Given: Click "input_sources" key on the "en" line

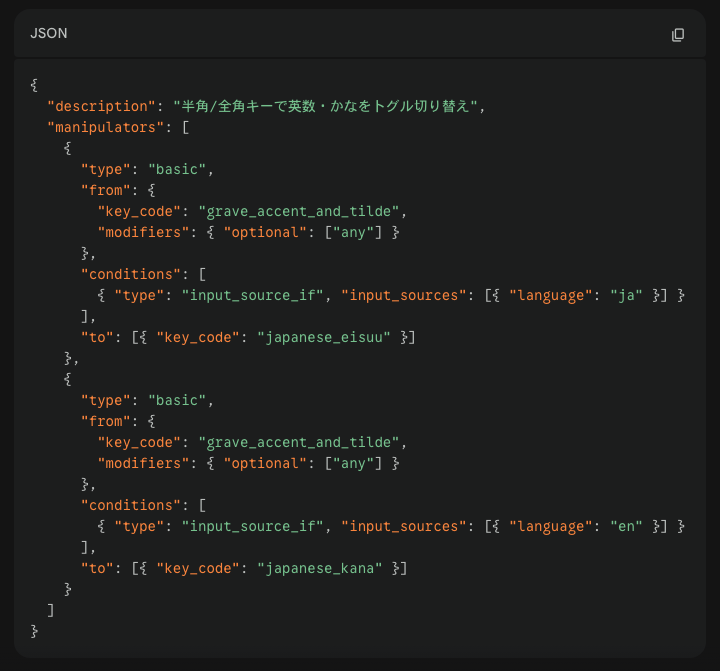Looking at the screenshot, I should pos(403,526).
